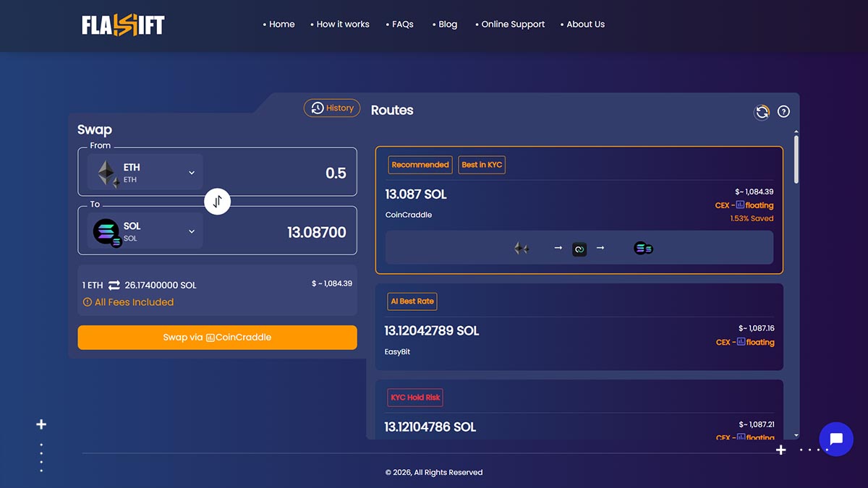Open the chat support bubble

click(x=836, y=439)
